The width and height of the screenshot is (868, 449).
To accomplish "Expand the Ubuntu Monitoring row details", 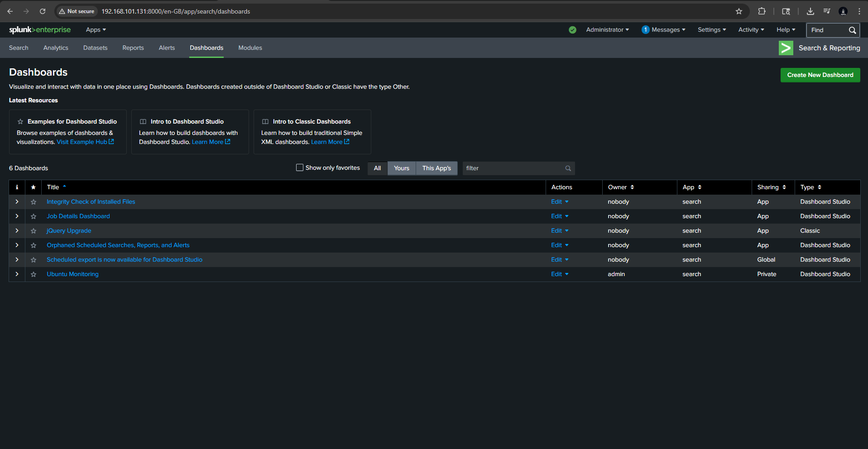I will [17, 274].
